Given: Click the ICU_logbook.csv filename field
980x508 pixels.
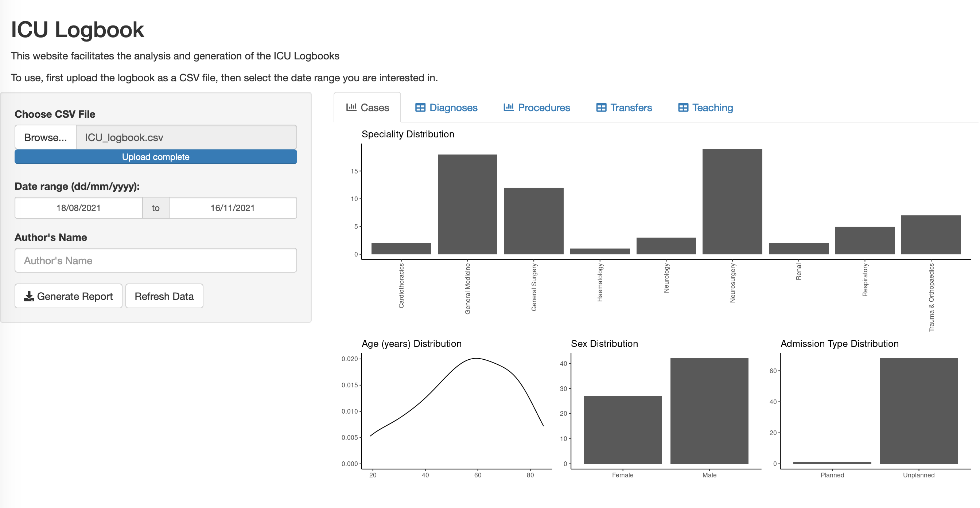Looking at the screenshot, I should 186,137.
